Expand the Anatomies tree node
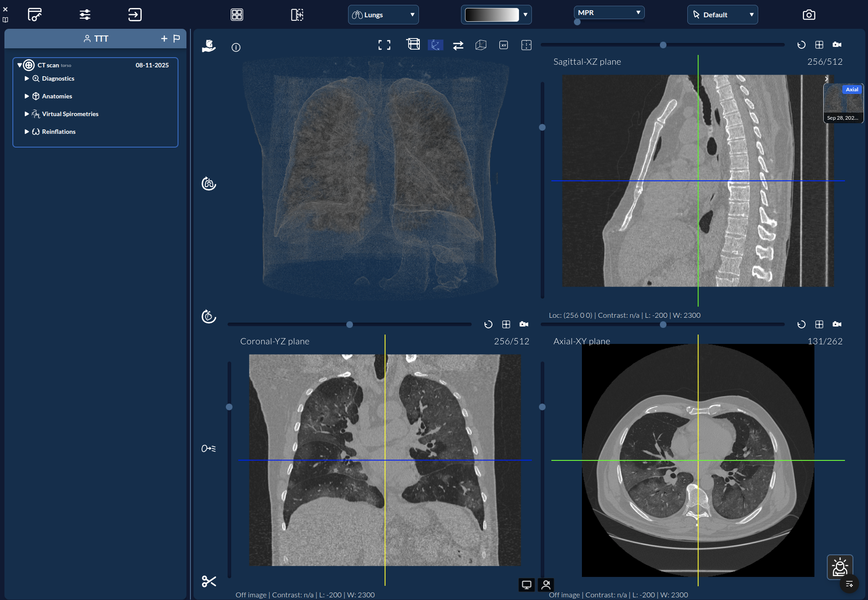Screen dimensions: 868x600 tap(27, 96)
